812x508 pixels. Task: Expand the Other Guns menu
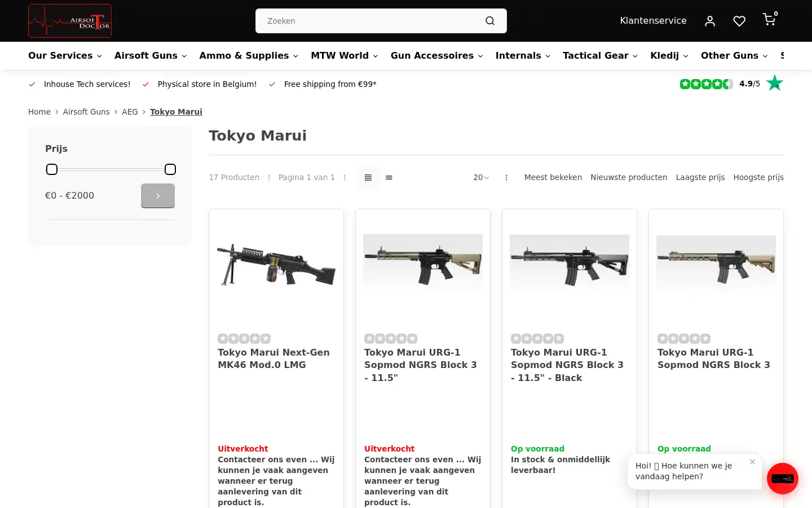(x=734, y=55)
